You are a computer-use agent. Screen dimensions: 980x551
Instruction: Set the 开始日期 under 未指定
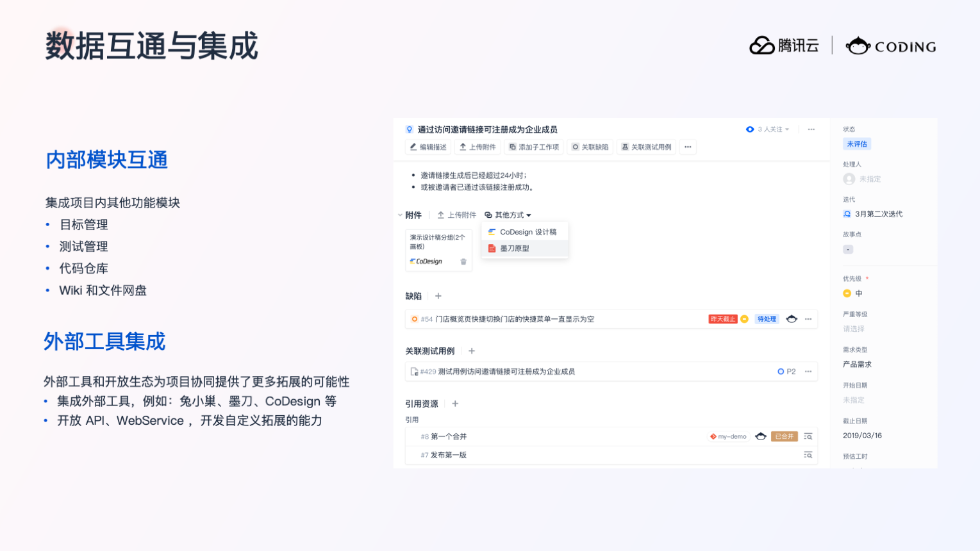tap(854, 400)
